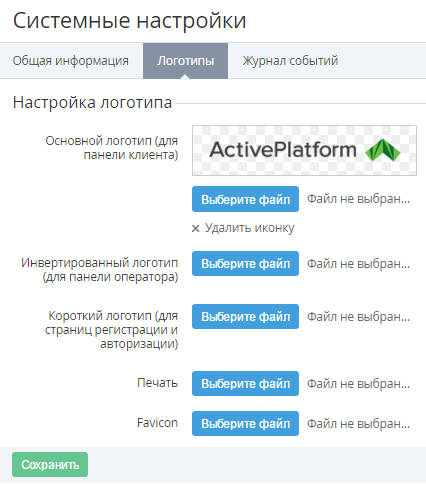Image resolution: width=426 pixels, height=489 pixels.
Task: Click the file status text beside Печать
Action: pyautogui.click(x=358, y=384)
